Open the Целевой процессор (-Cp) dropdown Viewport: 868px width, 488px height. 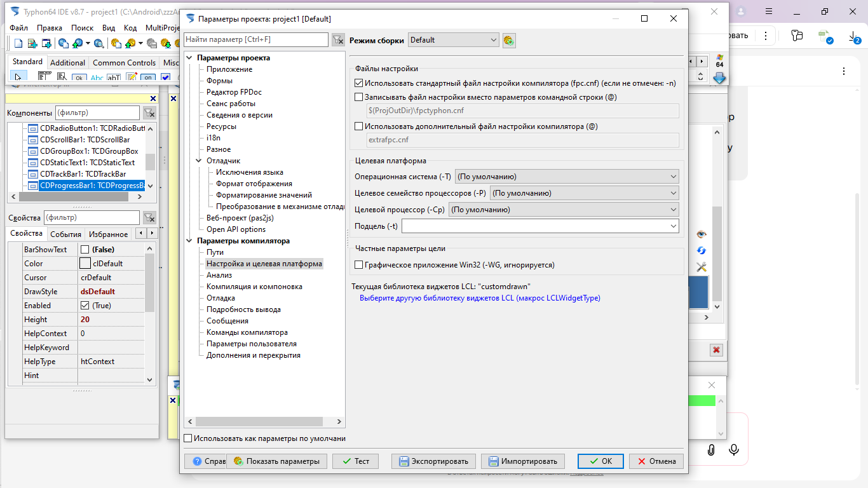click(564, 210)
